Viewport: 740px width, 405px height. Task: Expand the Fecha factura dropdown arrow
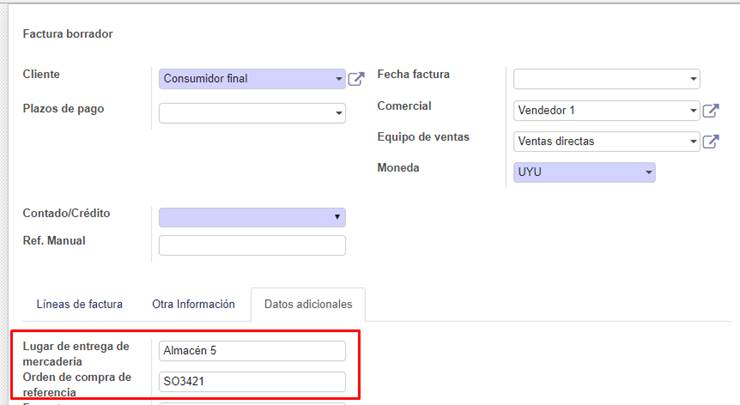tap(693, 79)
